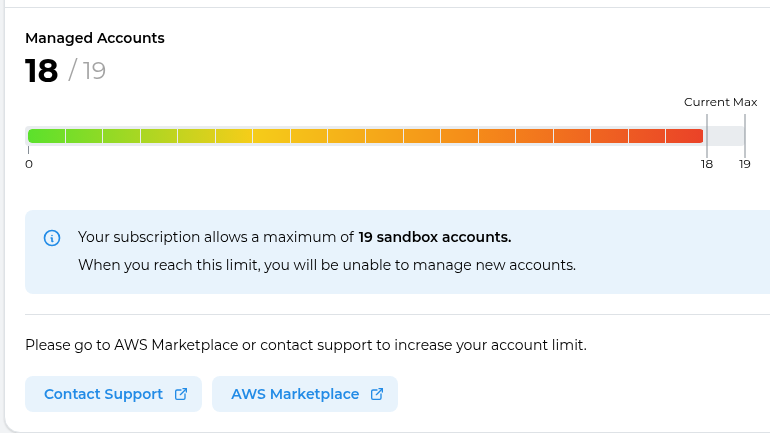
Task: Click the bold "19 sandbox accounts" text
Action: tap(435, 237)
